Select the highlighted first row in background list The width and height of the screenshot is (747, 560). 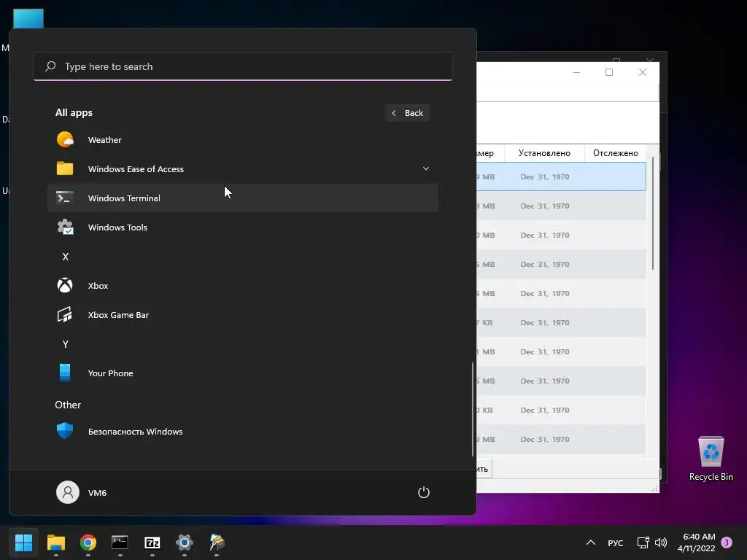click(x=561, y=176)
